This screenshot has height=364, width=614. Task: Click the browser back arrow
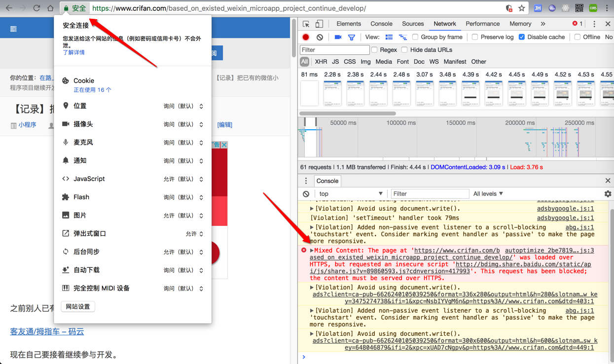tap(9, 8)
